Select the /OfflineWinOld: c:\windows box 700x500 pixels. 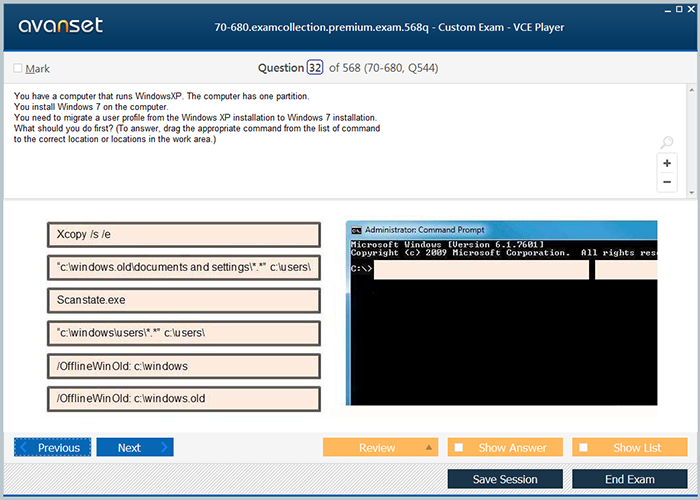coord(184,366)
